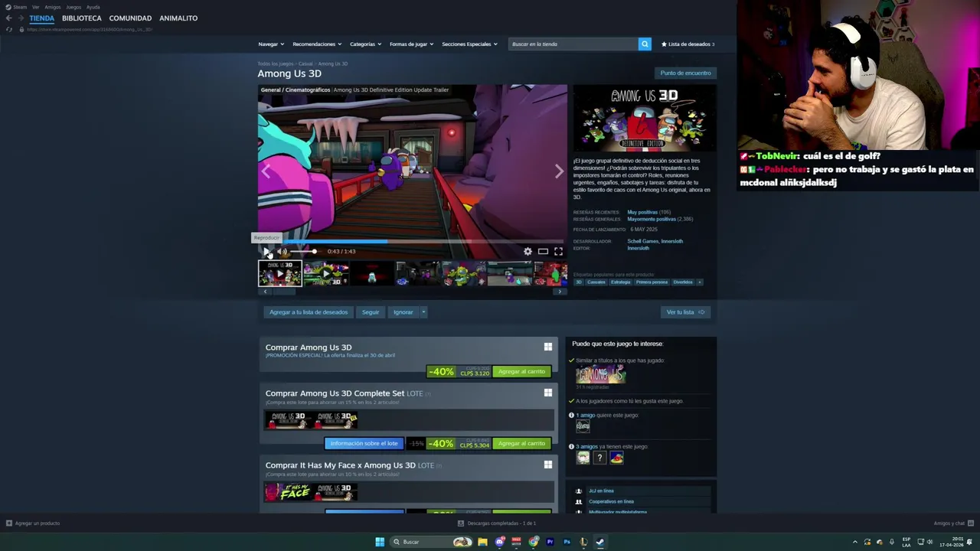980x551 pixels.
Task: Open the question mark friend avatar
Action: pyautogui.click(x=599, y=458)
